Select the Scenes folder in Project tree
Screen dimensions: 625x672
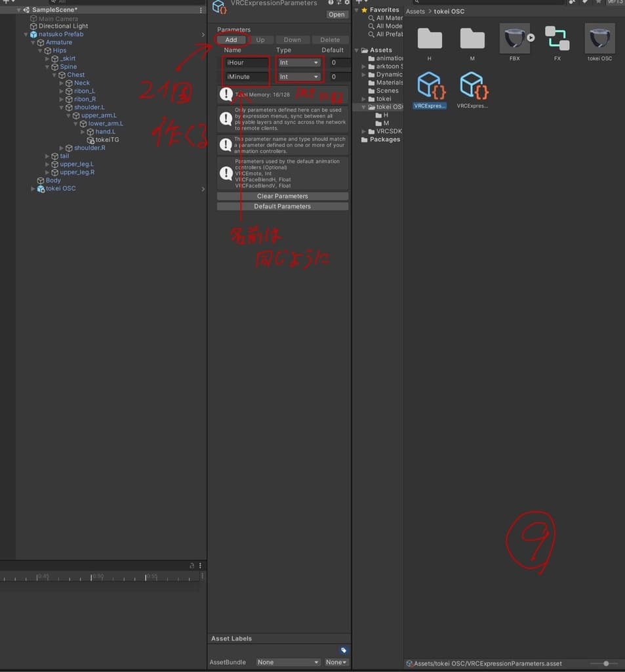[x=384, y=91]
